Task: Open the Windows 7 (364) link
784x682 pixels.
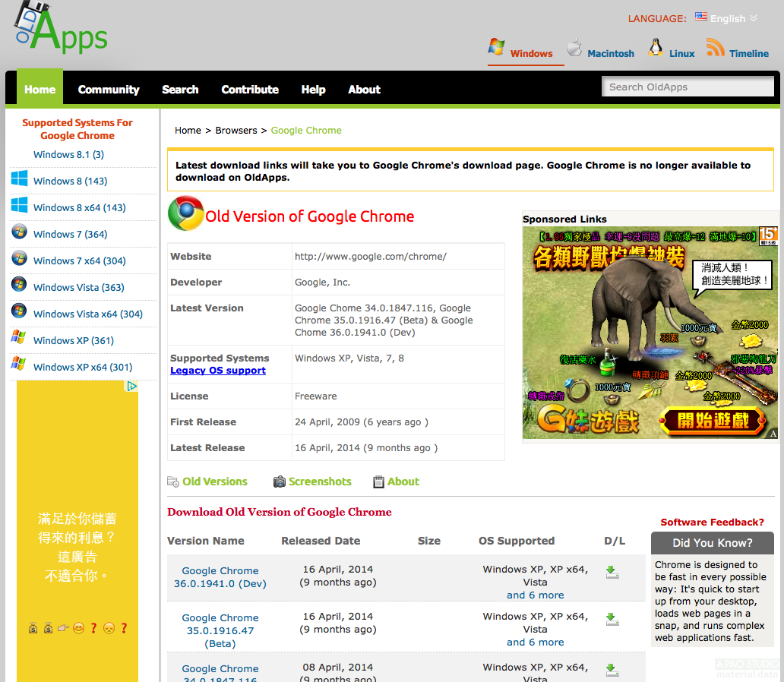Action: click(70, 234)
